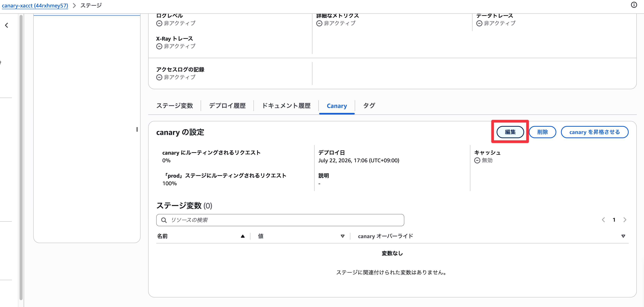The height and width of the screenshot is (307, 644).
Task: Open the ドキュメント履歴 tab
Action: (286, 106)
